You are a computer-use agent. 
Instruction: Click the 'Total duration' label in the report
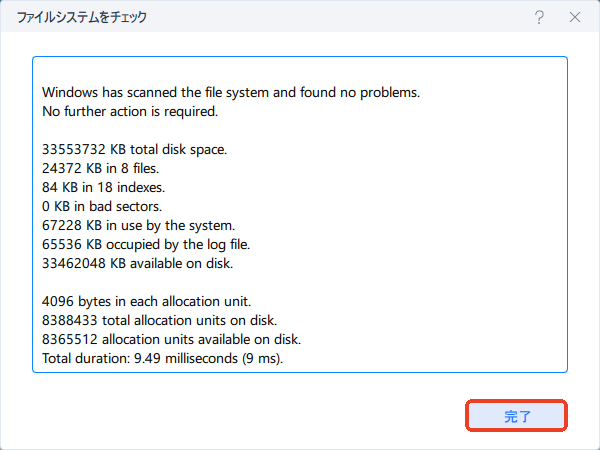[x=86, y=358]
